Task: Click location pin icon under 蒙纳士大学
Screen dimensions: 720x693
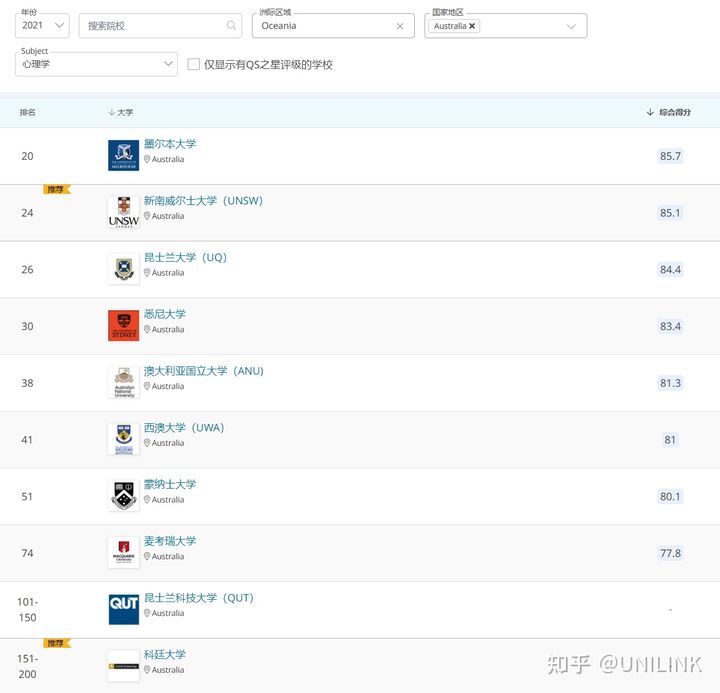Action: pyautogui.click(x=147, y=499)
